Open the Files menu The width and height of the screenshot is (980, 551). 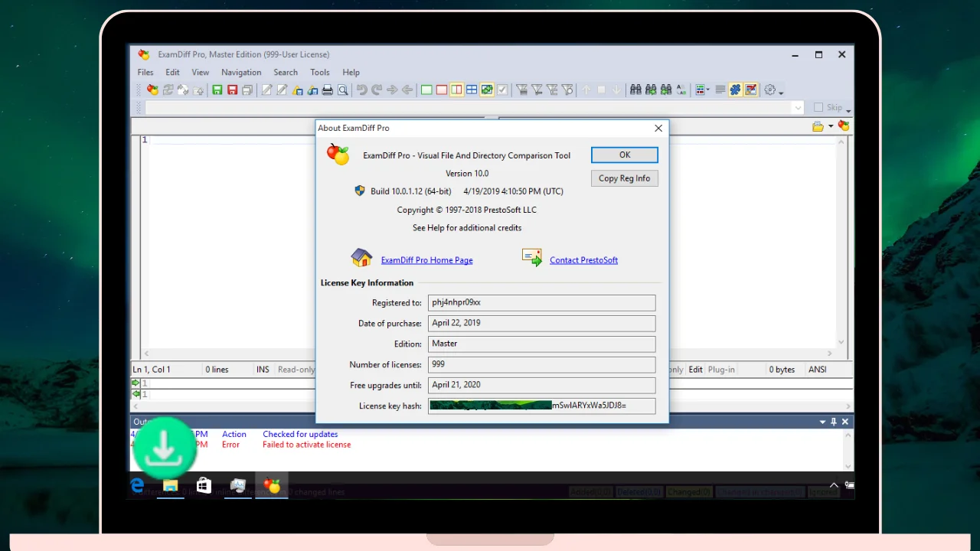[145, 72]
